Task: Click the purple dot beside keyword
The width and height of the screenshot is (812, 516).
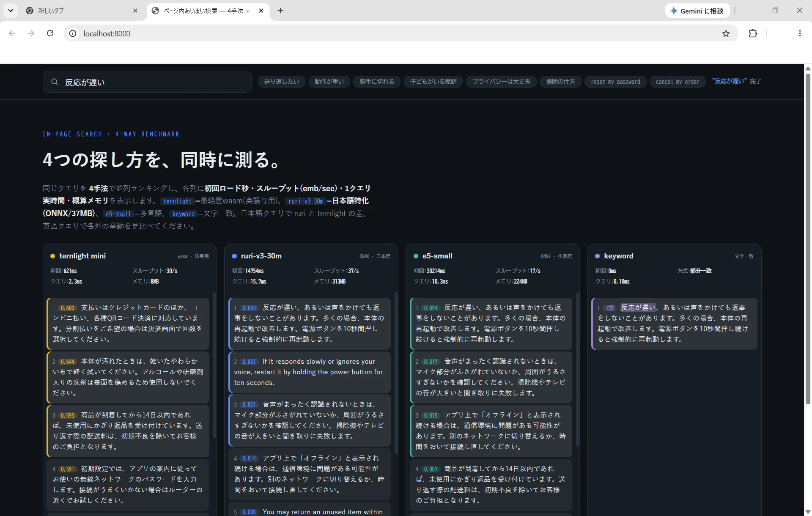Action: [x=598, y=256]
